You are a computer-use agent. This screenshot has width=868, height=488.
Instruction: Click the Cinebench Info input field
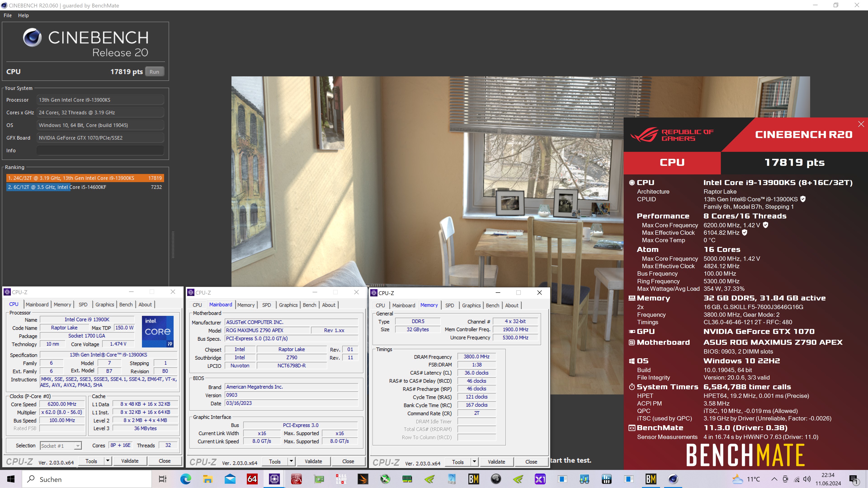pyautogui.click(x=100, y=150)
